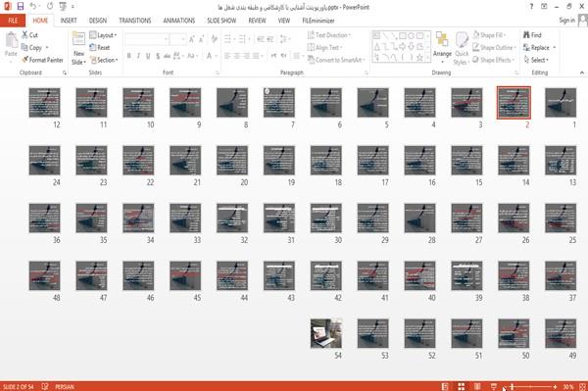
Task: Open the font size combo box
Action: (177, 39)
